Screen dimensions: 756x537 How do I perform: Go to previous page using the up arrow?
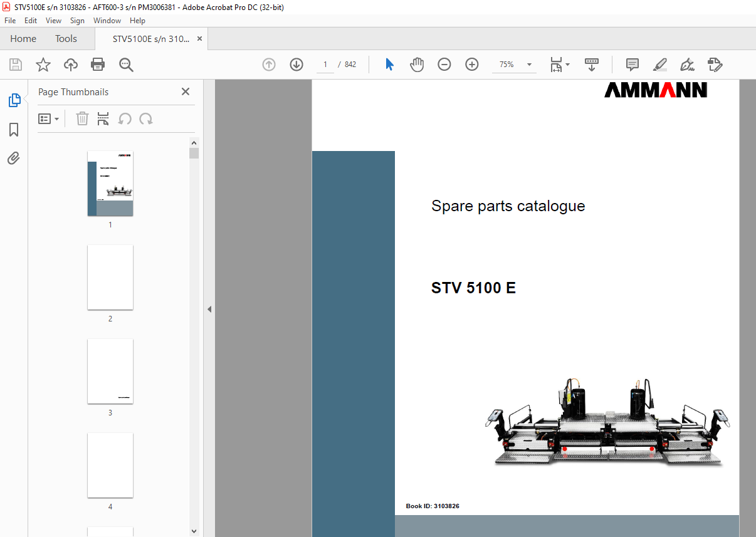tap(269, 65)
